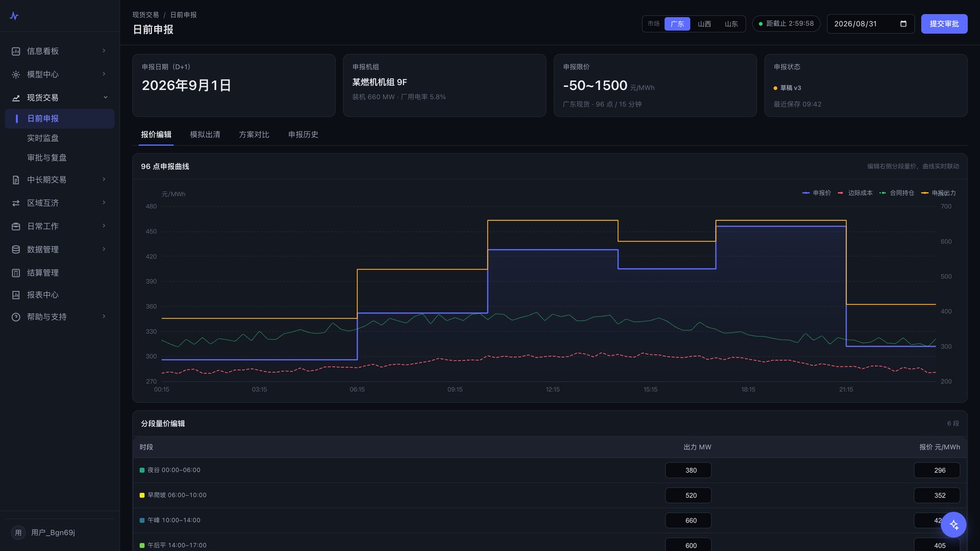Expand the 区域互济 menu chevron
Viewport: 980px width, 551px height.
pyautogui.click(x=104, y=203)
